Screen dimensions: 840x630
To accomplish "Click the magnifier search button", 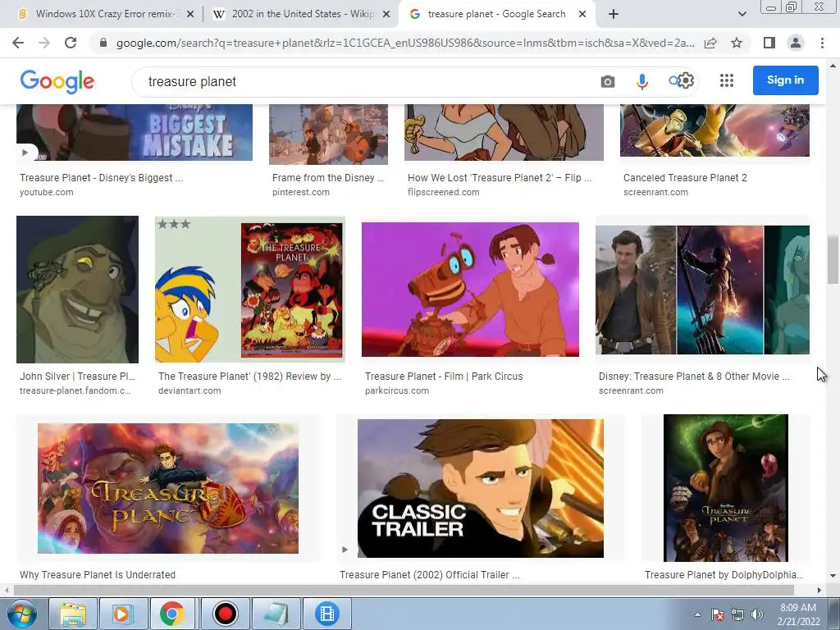I will point(673,81).
